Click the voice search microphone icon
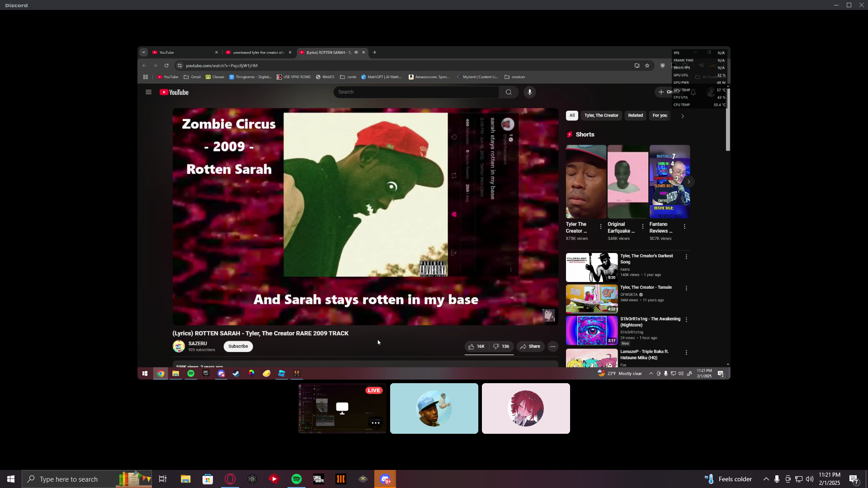 (x=529, y=92)
